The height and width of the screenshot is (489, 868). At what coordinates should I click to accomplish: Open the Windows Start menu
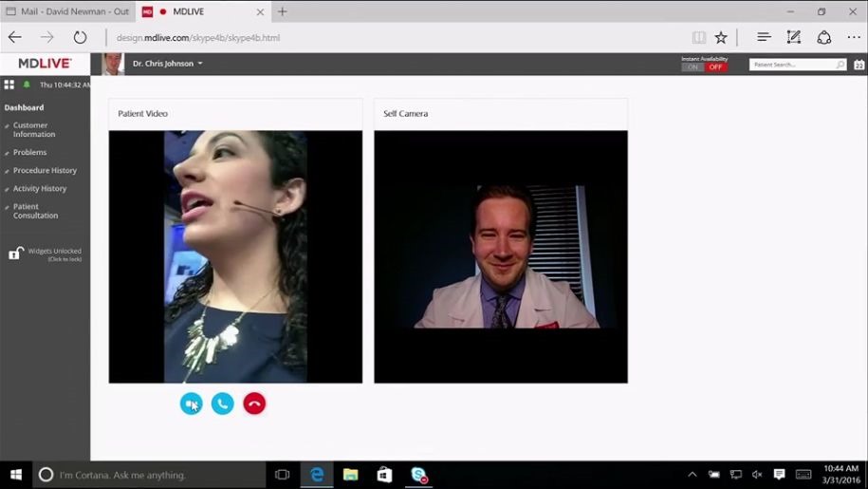click(16, 475)
